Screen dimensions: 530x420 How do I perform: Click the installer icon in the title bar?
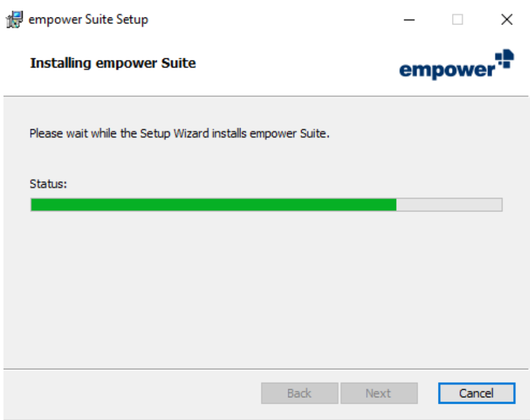click(15, 20)
